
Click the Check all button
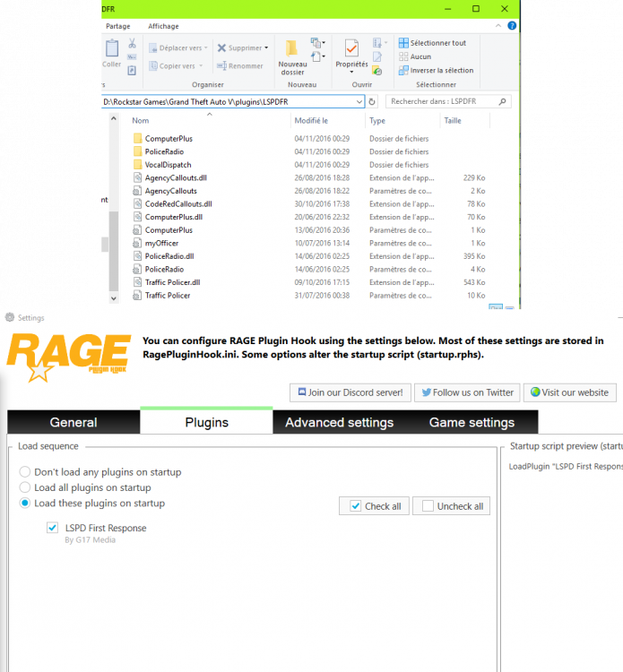coord(374,506)
